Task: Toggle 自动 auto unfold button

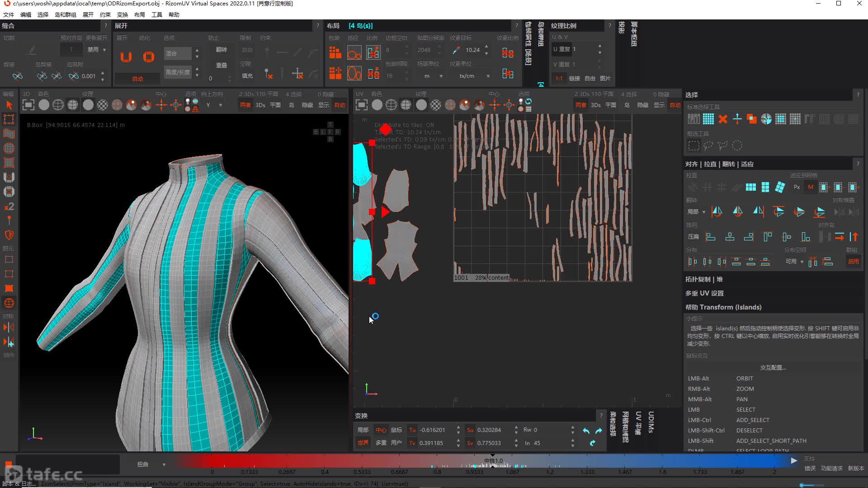Action: point(137,79)
